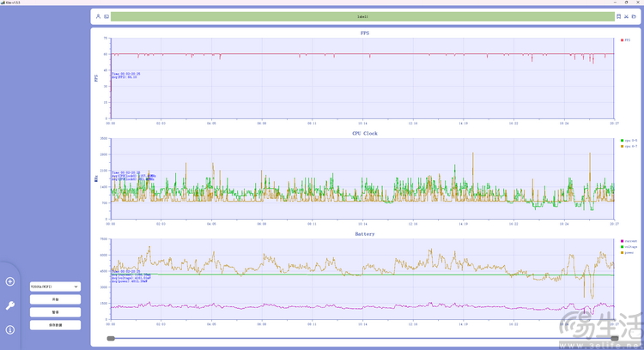Click the info icon at the sidebar bottom
644x350 pixels.
coord(10,329)
